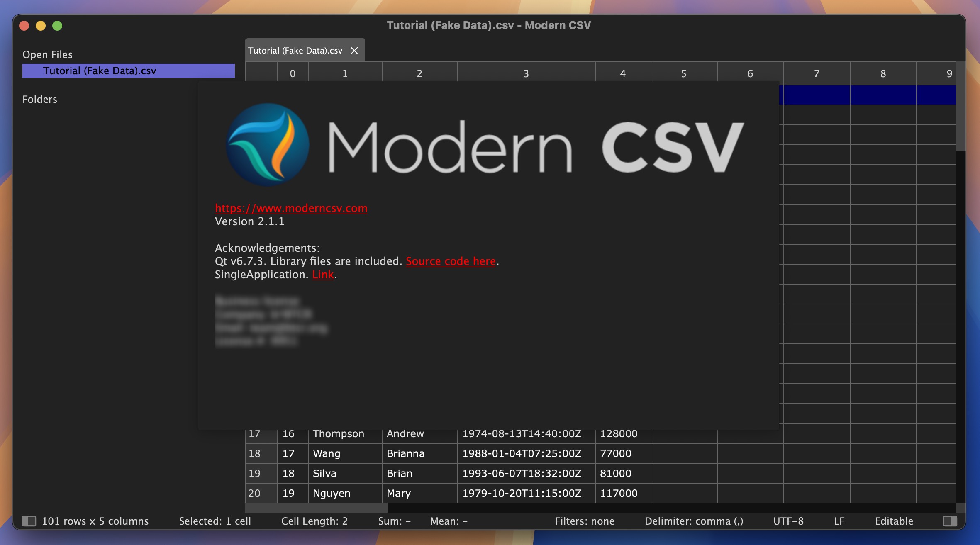Click the Sum status entry

tap(394, 521)
